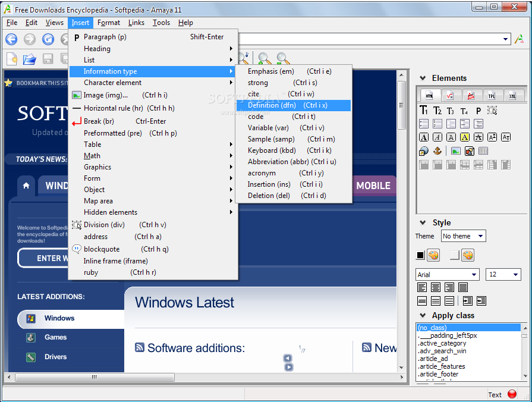Expand the Character element submenu
The height and width of the screenshot is (402, 532).
click(153, 83)
